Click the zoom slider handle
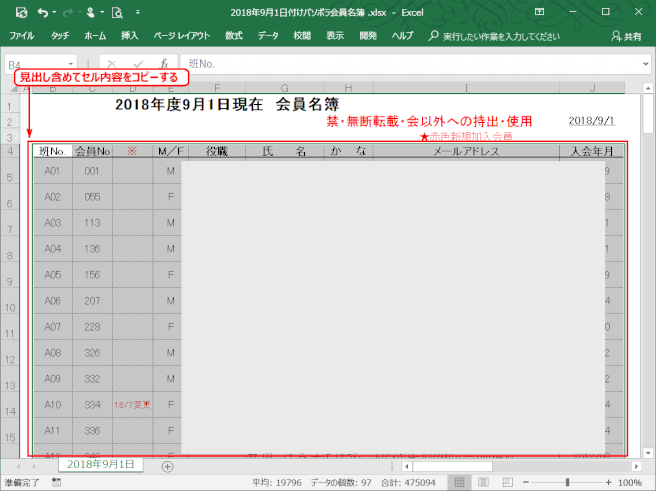This screenshot has width=656, height=491. [567, 482]
